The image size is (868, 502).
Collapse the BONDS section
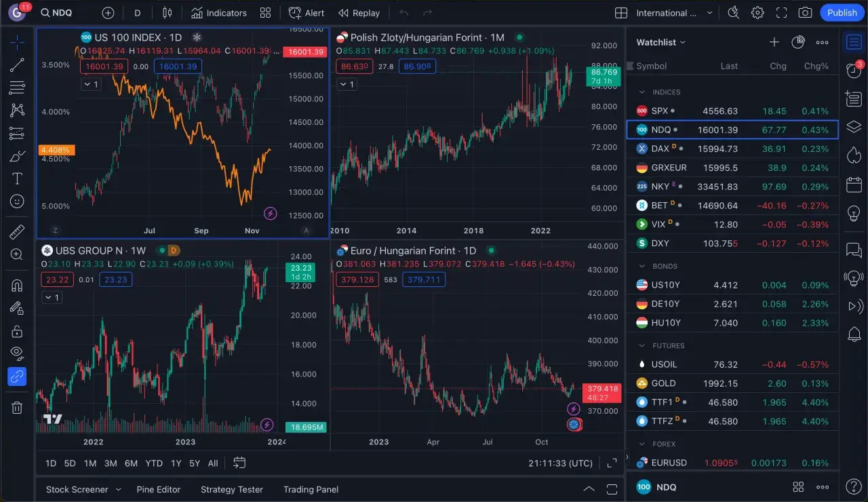click(x=642, y=267)
